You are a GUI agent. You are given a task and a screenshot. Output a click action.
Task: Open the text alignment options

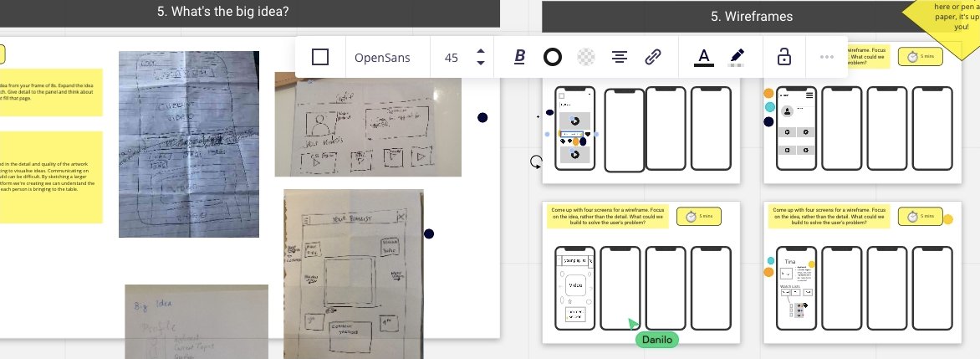click(x=620, y=58)
